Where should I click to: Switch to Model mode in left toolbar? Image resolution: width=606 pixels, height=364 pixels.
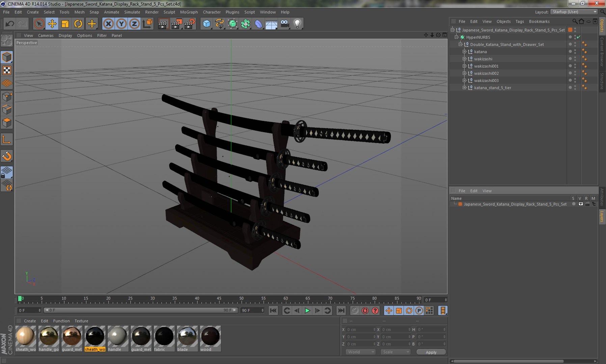[7, 57]
